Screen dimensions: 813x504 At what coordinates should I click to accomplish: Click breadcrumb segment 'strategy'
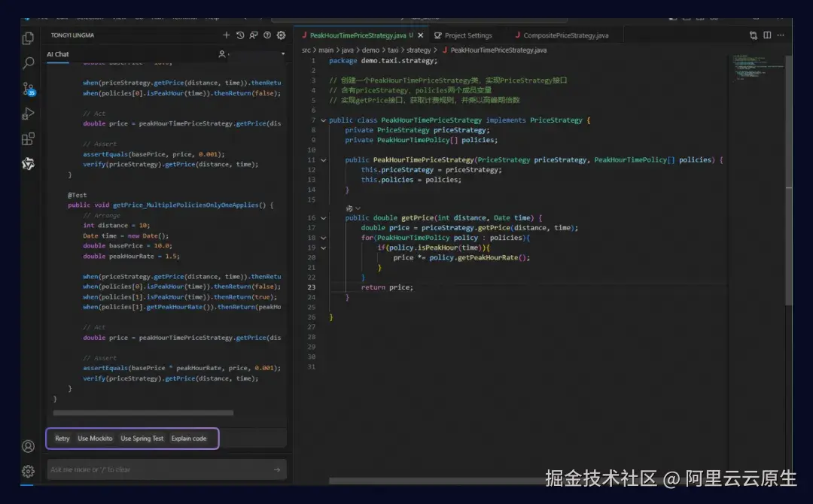[419, 50]
